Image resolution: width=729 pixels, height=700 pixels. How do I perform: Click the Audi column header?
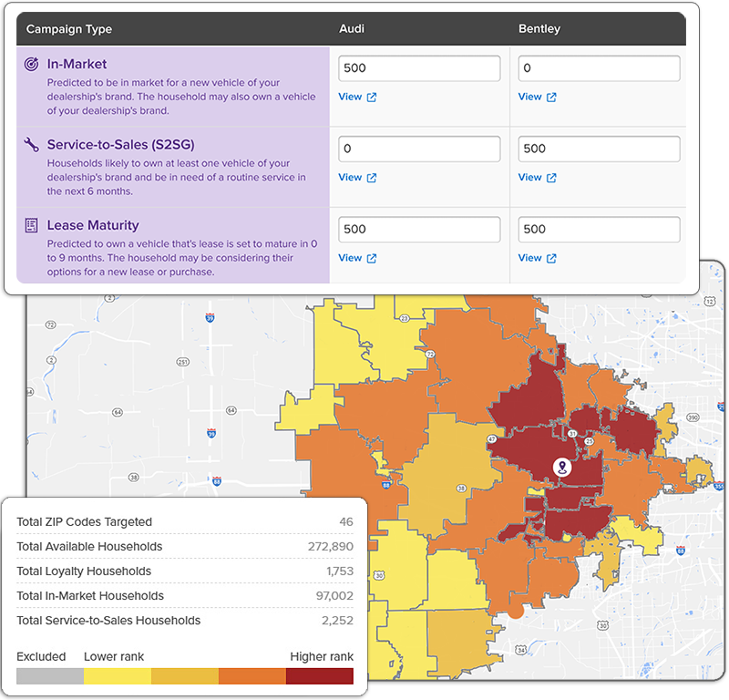pos(352,29)
